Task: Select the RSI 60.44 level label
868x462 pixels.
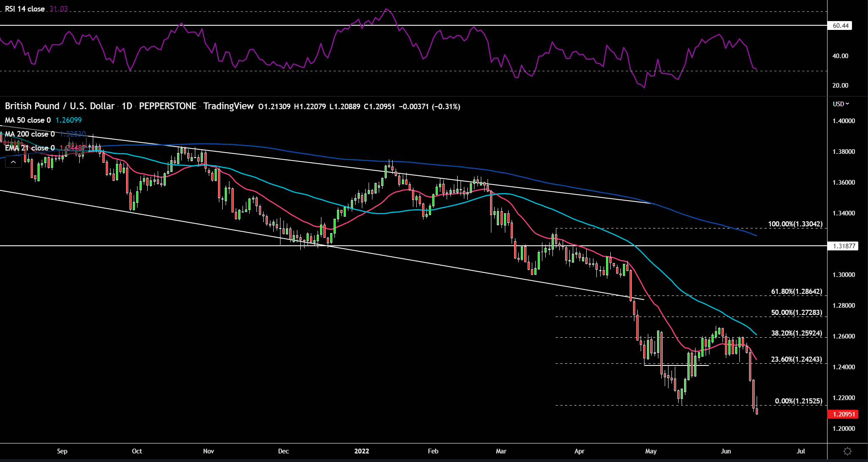Action: (x=840, y=26)
